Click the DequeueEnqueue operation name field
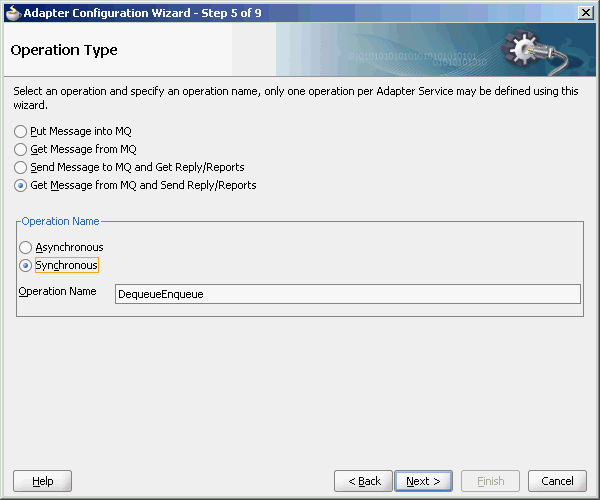 347,294
